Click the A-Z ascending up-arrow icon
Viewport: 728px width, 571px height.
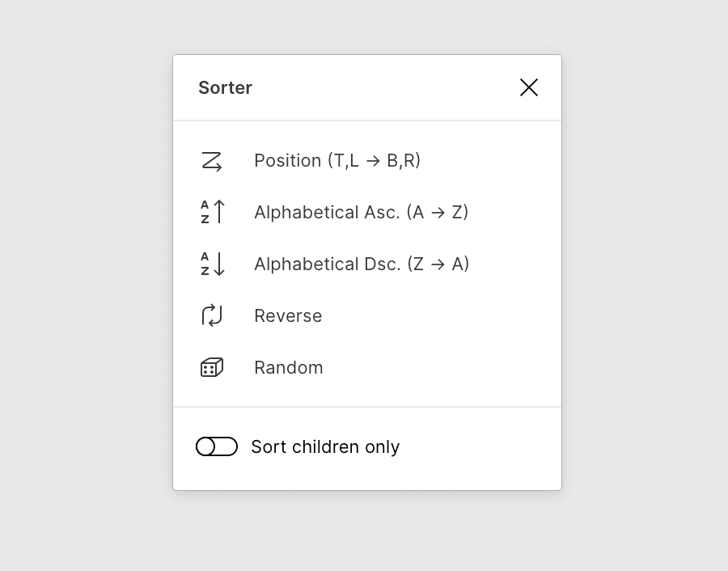click(x=212, y=212)
